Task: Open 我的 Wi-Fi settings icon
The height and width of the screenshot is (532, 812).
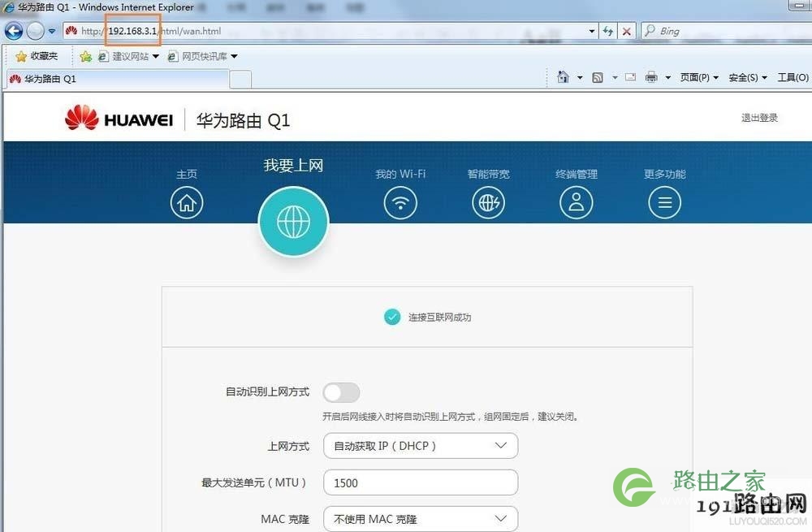Action: pos(400,202)
